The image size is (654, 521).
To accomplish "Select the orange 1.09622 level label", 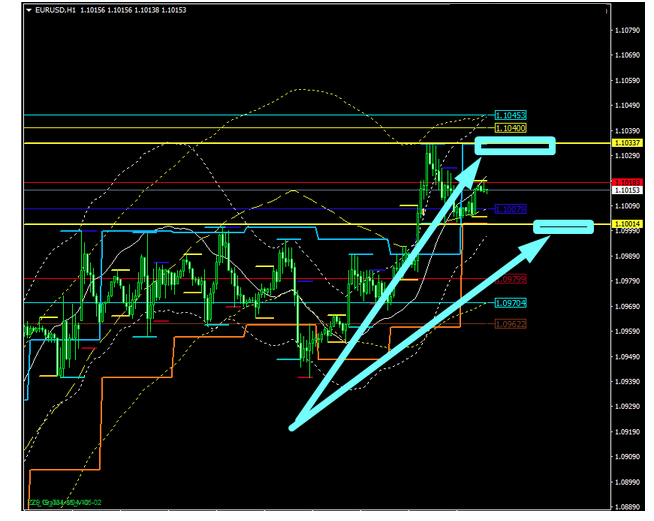I will point(509,324).
